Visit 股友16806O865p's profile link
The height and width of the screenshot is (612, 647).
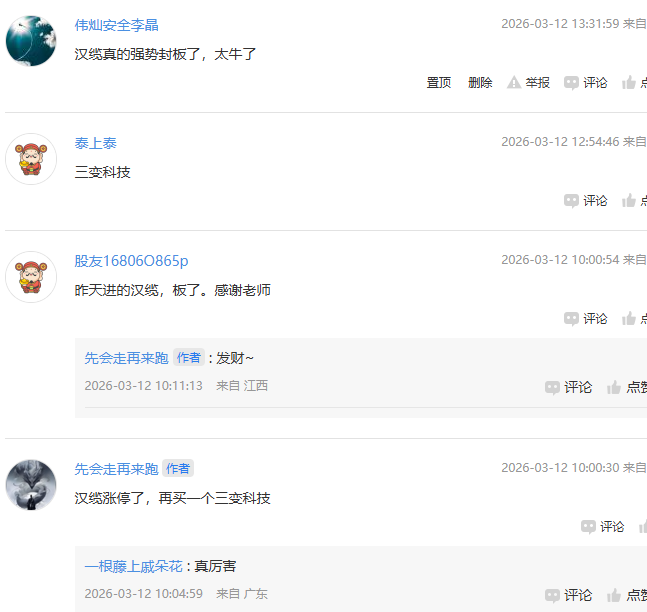click(131, 261)
